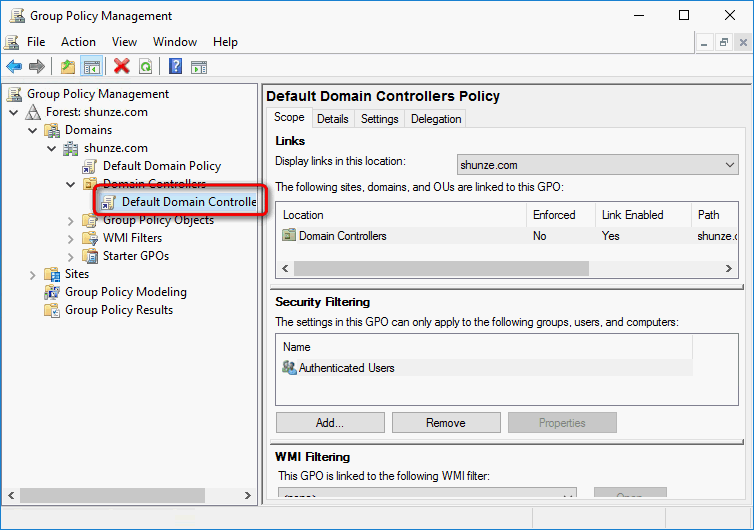Click the Remove button
This screenshot has height=530, width=754.
[446, 422]
